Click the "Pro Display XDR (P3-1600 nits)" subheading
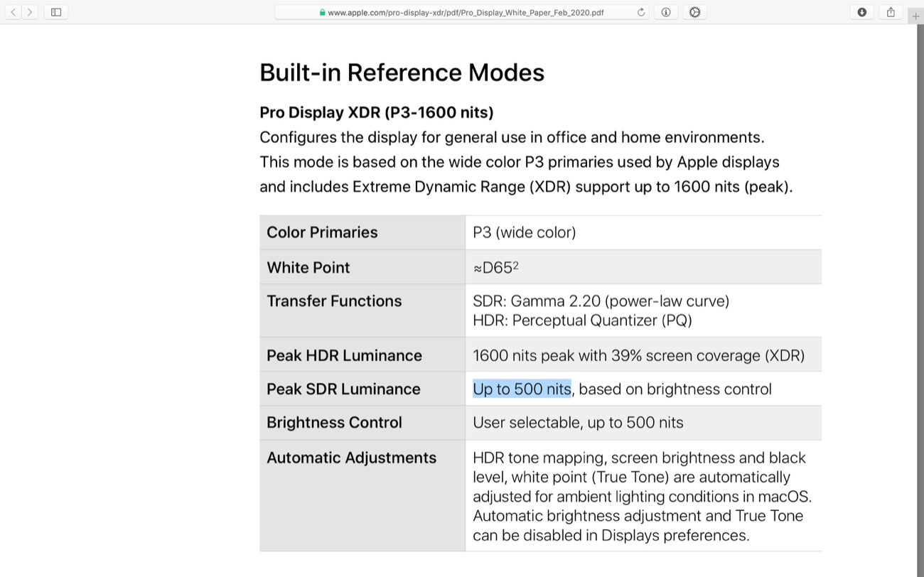924x577 pixels. (x=376, y=112)
